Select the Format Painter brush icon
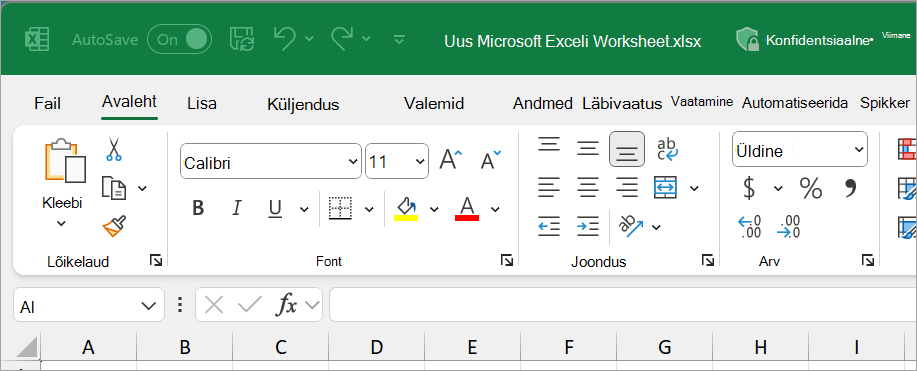Screen dimensions: 917x371 tap(114, 226)
